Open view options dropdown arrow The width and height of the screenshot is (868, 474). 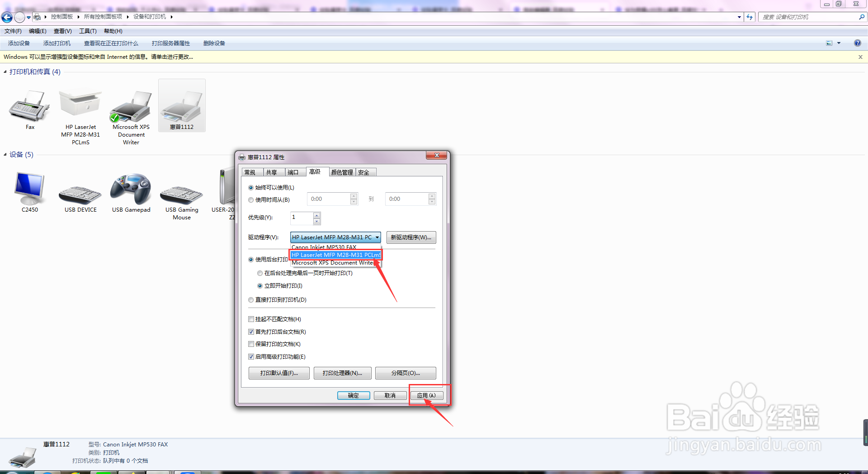[839, 43]
